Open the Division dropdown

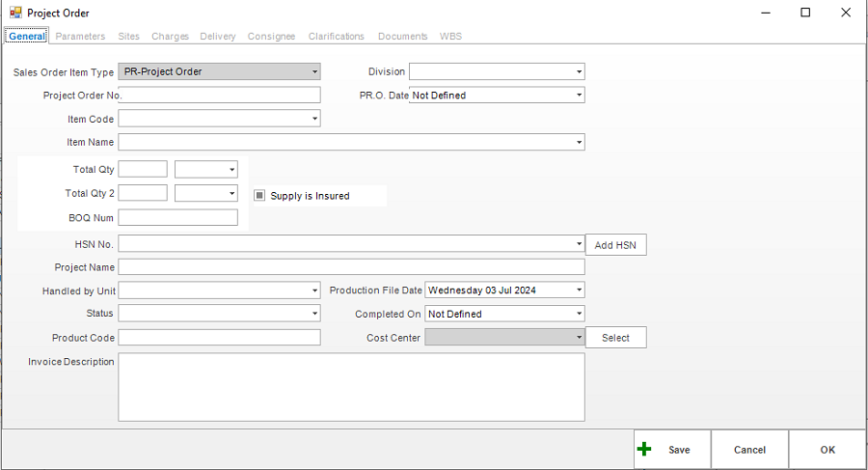point(579,71)
